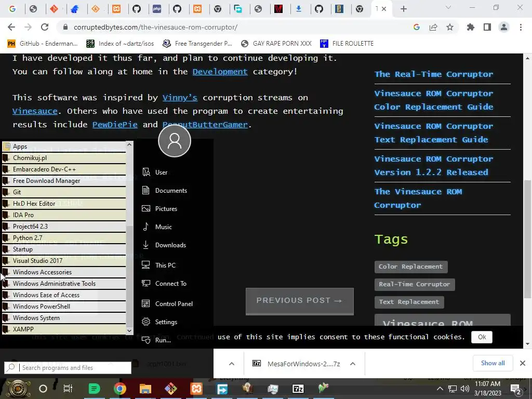Open Task View on the taskbar
Viewport: 532px width, 399px height.
68,389
